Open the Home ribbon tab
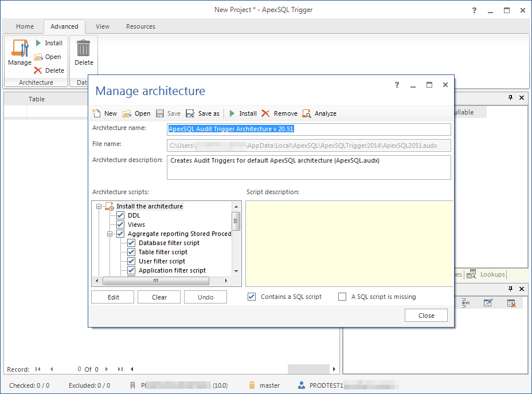The width and height of the screenshot is (532, 394). [25, 26]
